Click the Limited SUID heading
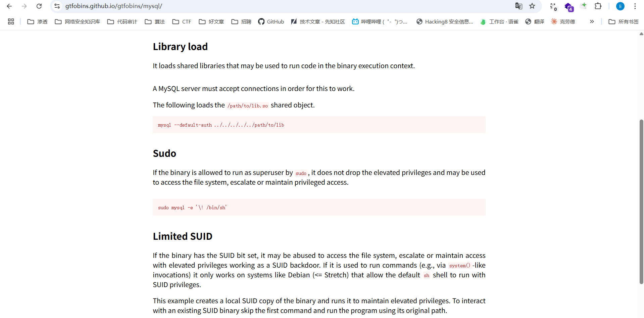Viewport: 644px width, 318px height. click(x=183, y=236)
